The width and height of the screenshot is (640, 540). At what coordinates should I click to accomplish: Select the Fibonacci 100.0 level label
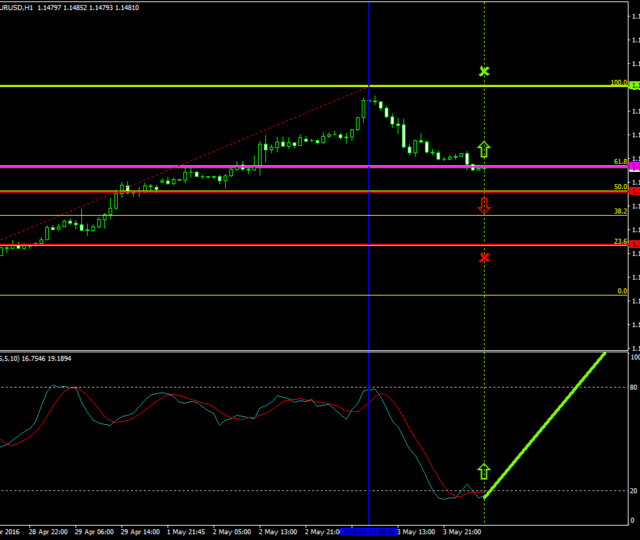(618, 83)
